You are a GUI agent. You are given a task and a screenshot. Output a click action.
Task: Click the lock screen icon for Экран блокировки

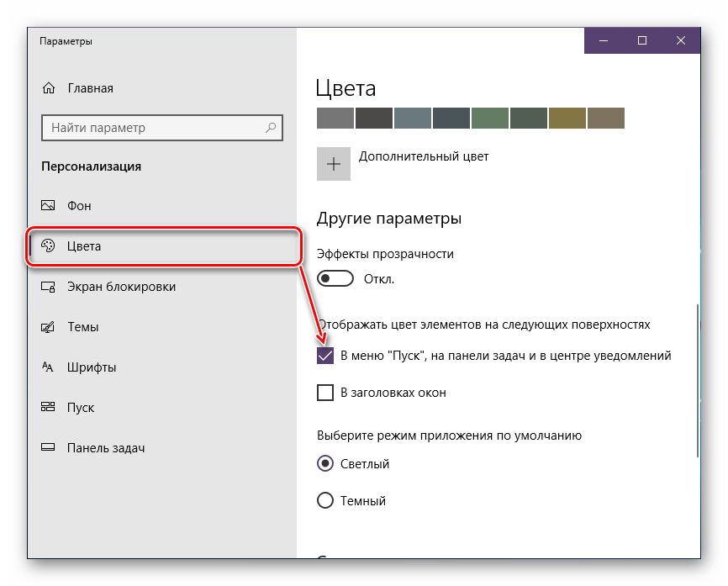click(x=49, y=287)
